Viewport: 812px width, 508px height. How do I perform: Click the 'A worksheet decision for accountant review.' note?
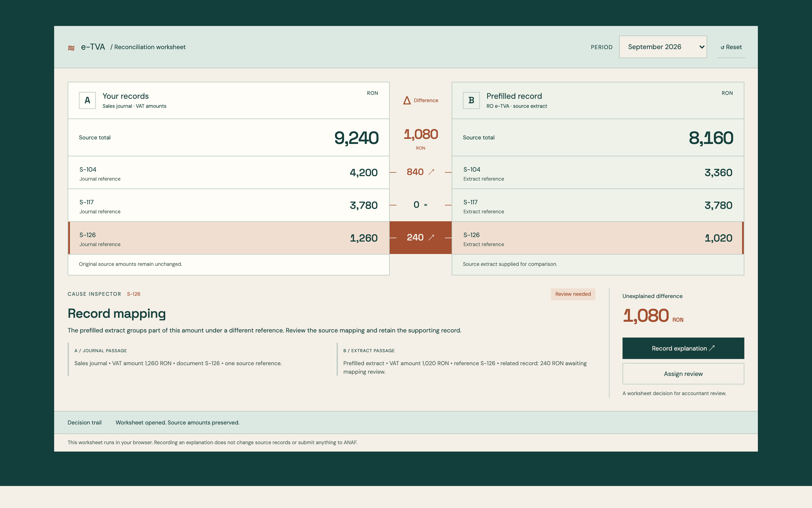click(674, 393)
